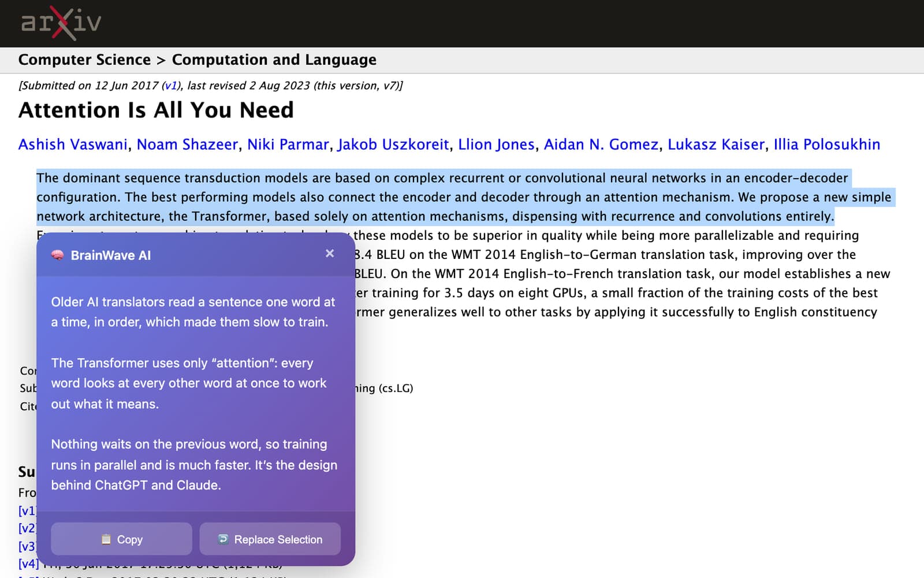924x578 pixels.
Task: Click abstract line about English constituency
Action: [x=616, y=312]
